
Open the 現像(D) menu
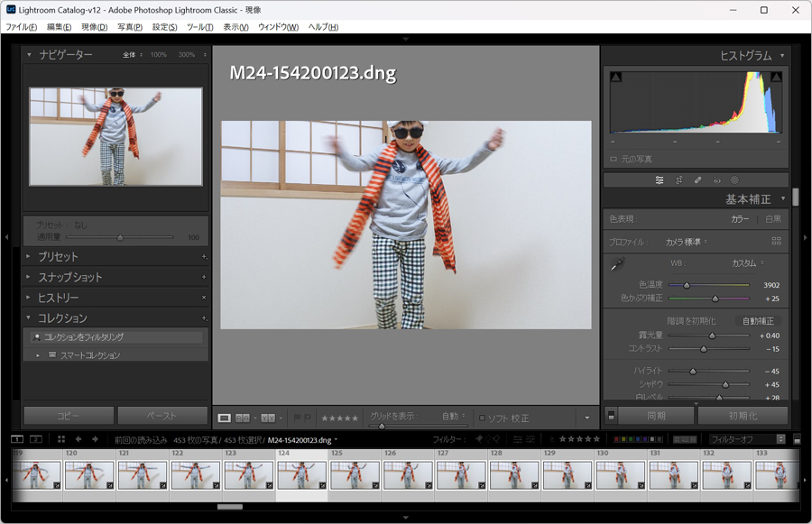(94, 27)
